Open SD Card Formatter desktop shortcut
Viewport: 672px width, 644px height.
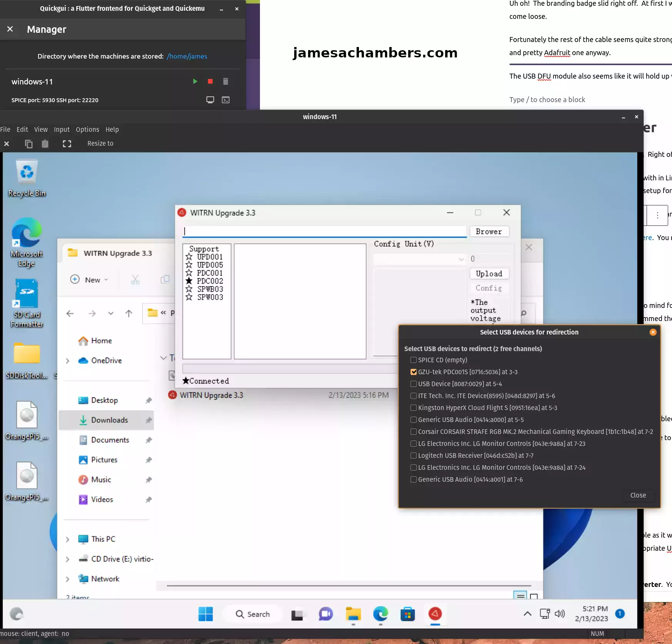coord(27,303)
